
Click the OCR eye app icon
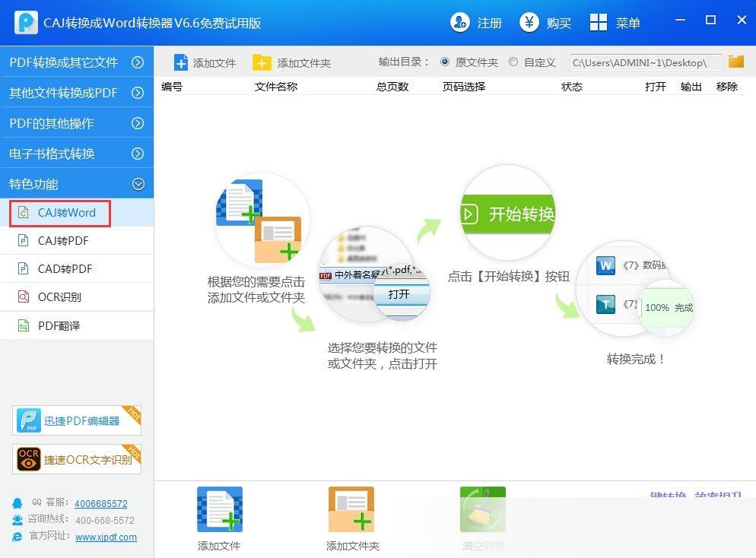[28, 458]
